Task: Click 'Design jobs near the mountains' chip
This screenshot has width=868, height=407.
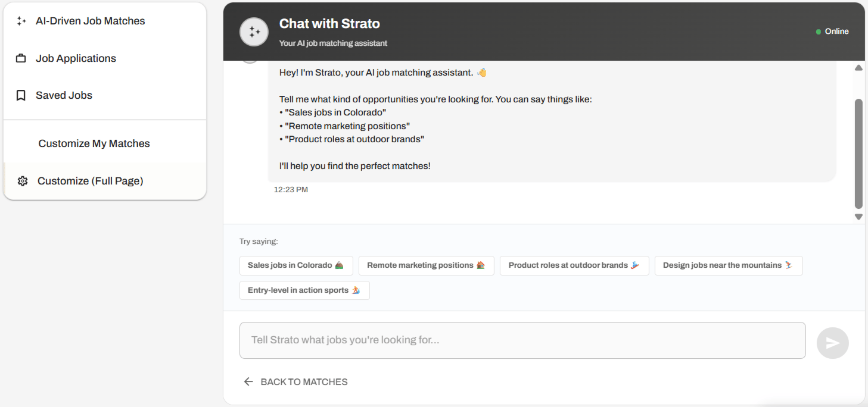Action: 728,265
